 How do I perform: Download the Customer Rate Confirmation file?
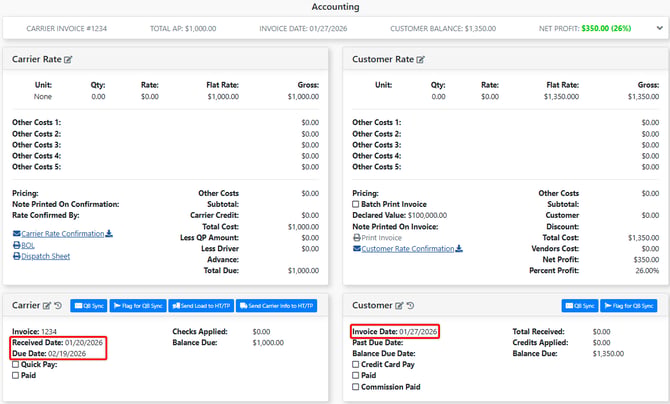(459, 248)
